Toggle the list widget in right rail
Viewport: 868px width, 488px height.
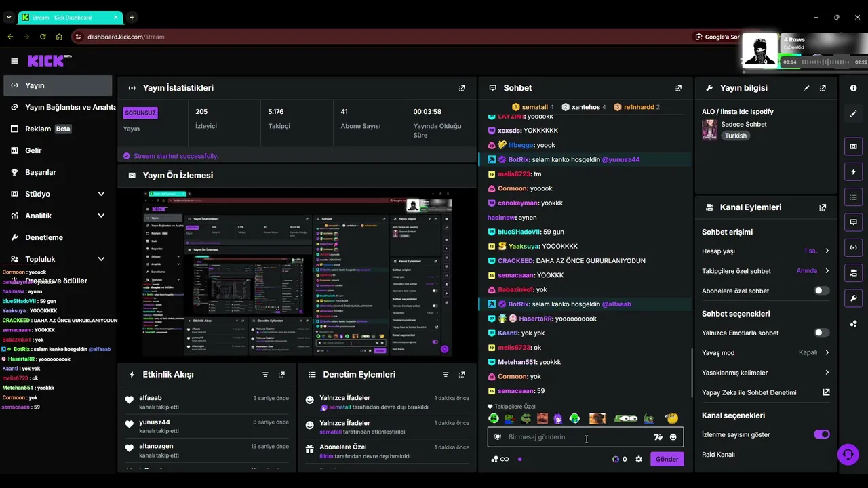coord(853,197)
